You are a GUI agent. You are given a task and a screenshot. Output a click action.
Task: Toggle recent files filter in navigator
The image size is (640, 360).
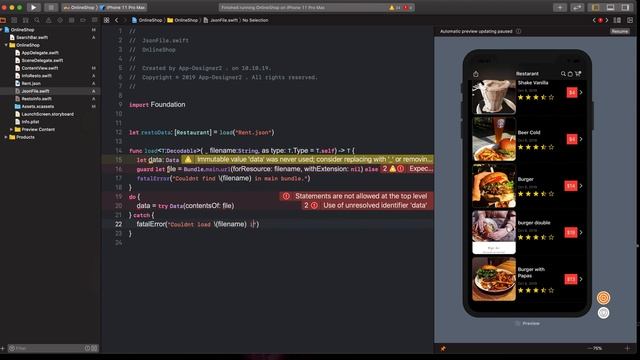87,348
